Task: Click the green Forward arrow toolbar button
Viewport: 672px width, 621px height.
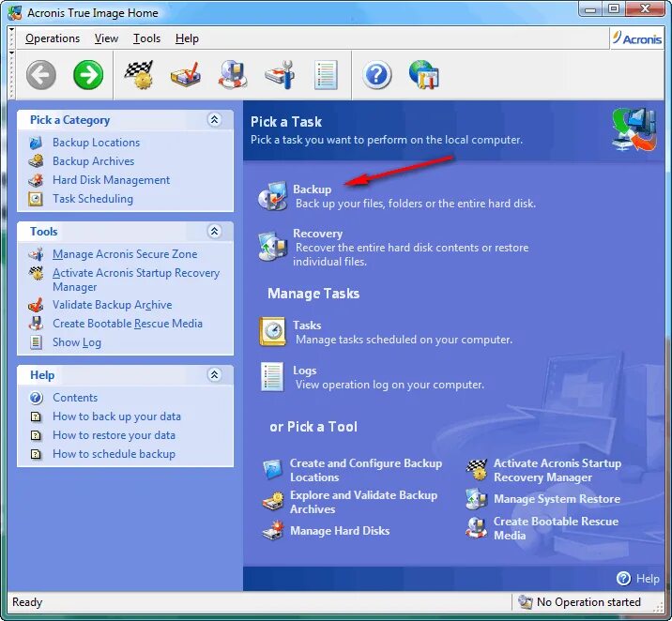Action: point(88,75)
